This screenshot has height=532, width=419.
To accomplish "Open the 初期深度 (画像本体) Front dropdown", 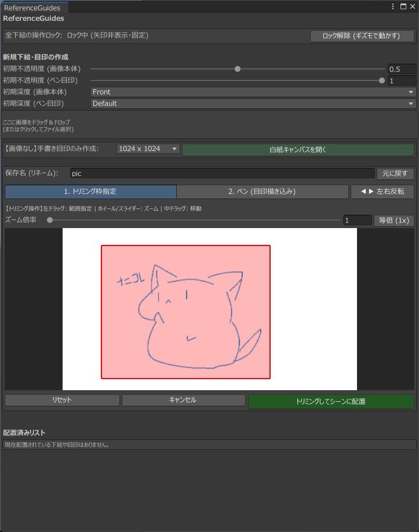I will click(253, 92).
